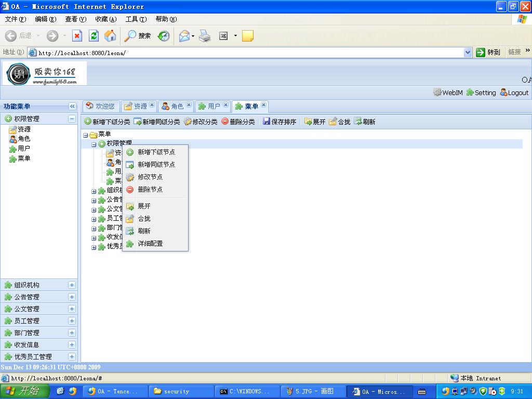
Task: Go to the IE Home page icon
Action: 110,36
